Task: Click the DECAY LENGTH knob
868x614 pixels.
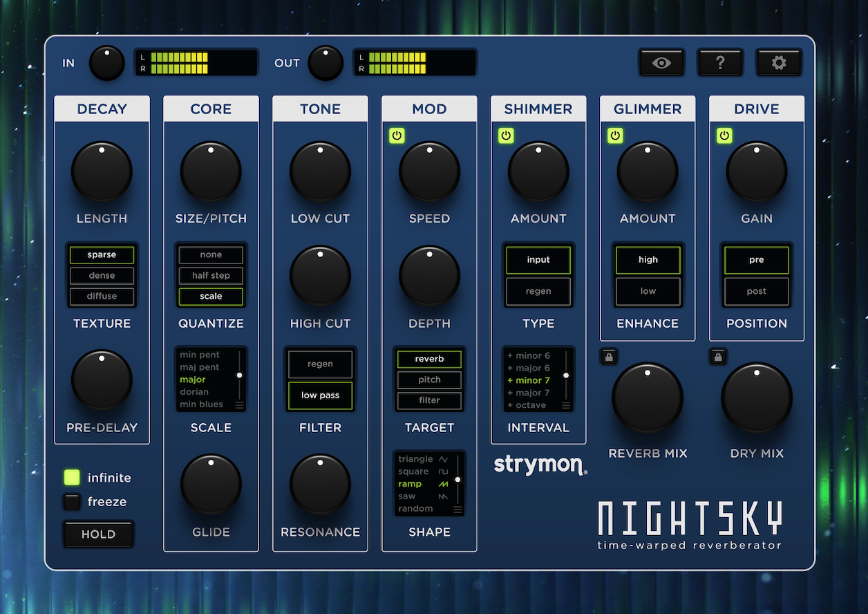Action: tap(102, 171)
